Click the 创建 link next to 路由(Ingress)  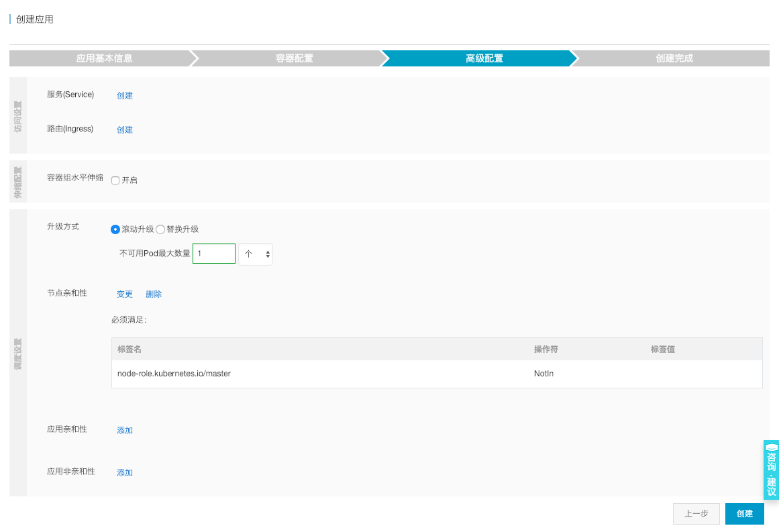(125, 129)
